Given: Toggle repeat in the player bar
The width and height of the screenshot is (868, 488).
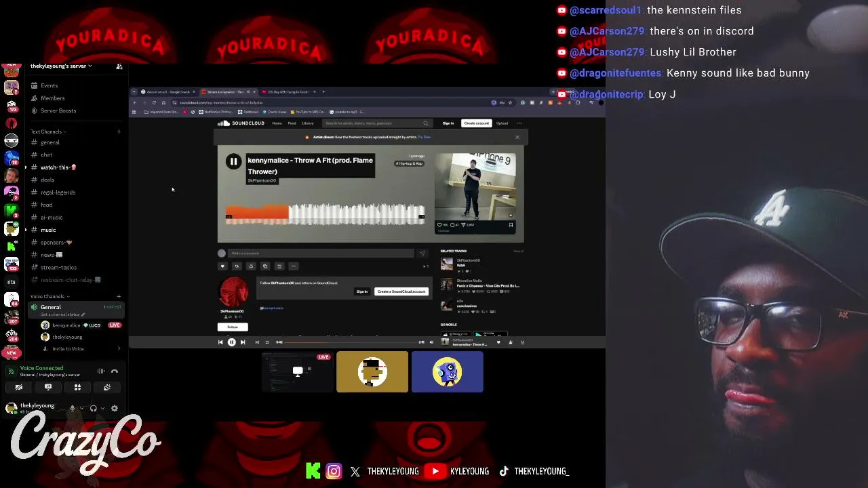Looking at the screenshot, I should click(x=267, y=342).
